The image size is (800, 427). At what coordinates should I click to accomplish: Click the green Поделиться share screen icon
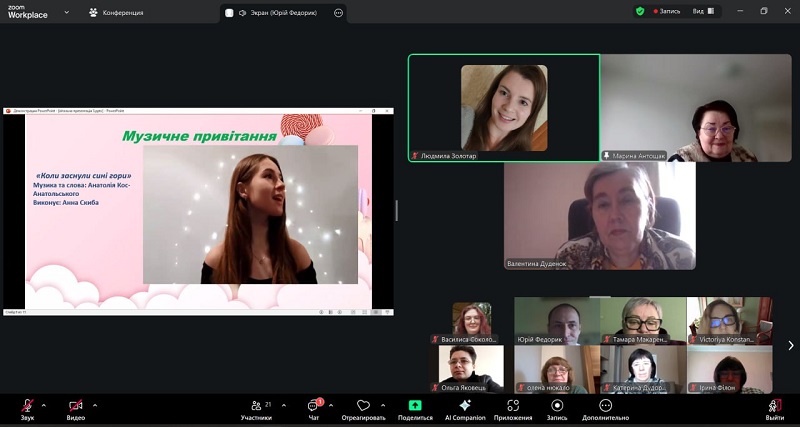tap(415, 406)
